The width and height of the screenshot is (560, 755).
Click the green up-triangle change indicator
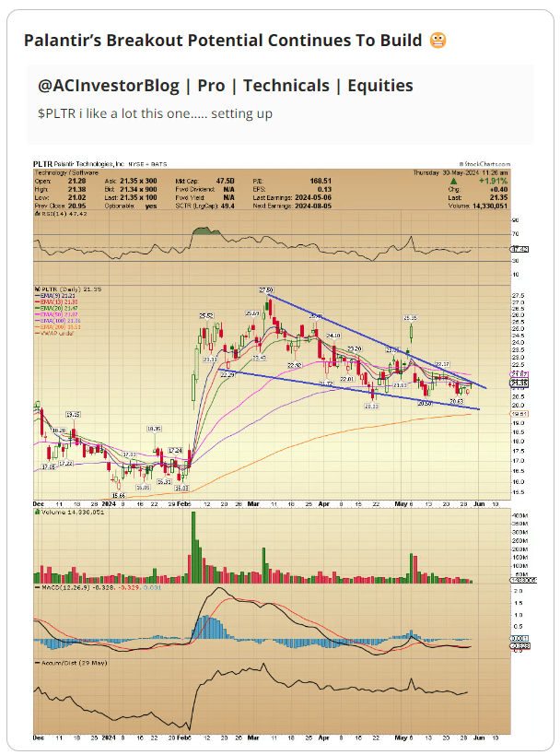[x=453, y=181]
